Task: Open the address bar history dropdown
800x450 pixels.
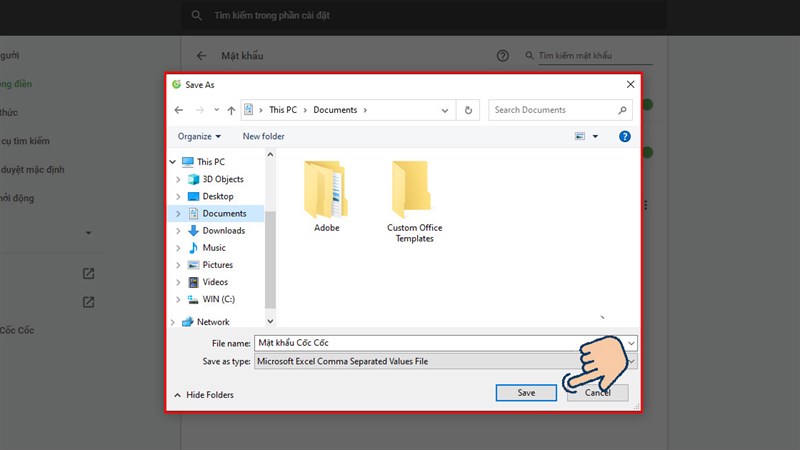Action: click(445, 110)
